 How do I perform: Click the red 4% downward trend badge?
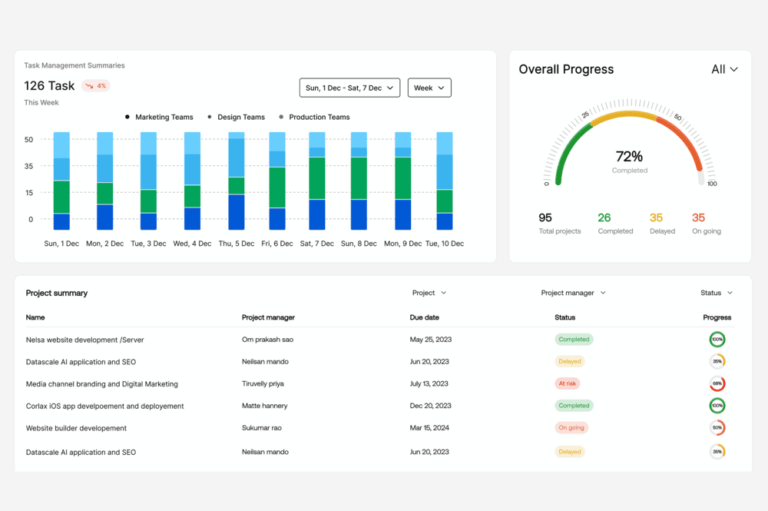[x=96, y=86]
